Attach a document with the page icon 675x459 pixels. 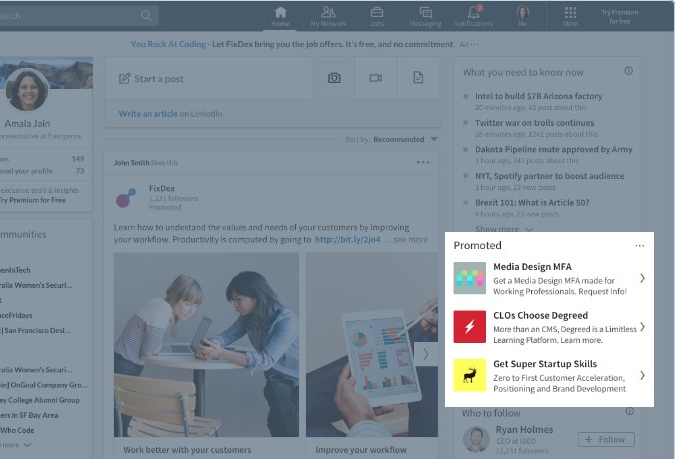418,78
